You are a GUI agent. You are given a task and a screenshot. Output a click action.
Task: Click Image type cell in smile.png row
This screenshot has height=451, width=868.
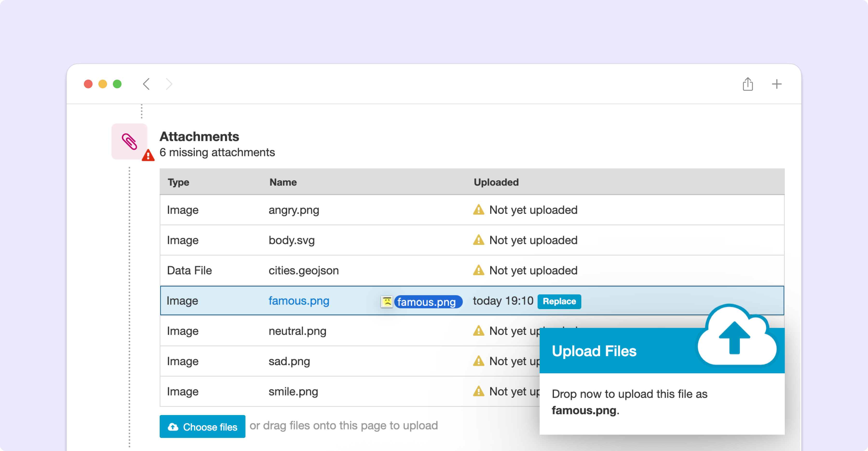[x=183, y=392]
